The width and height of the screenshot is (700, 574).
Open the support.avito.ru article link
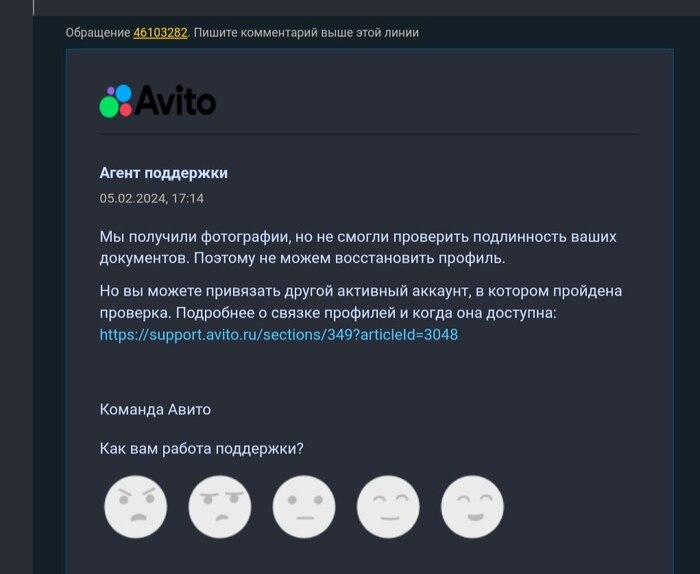coord(279,335)
